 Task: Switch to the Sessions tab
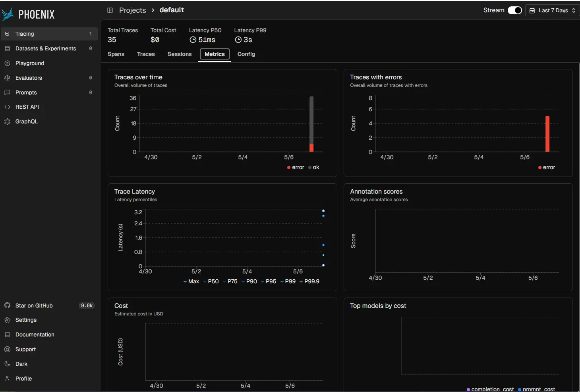(x=180, y=54)
